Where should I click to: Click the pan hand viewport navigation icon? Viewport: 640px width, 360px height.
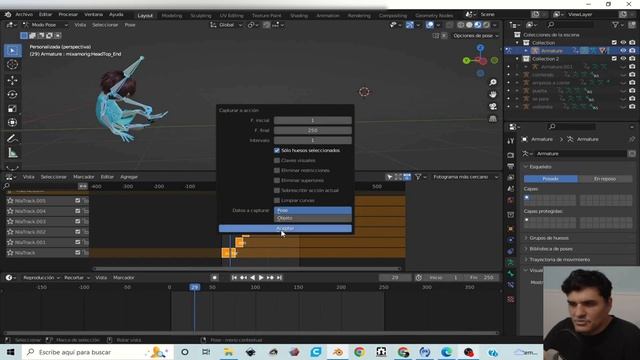493,94
